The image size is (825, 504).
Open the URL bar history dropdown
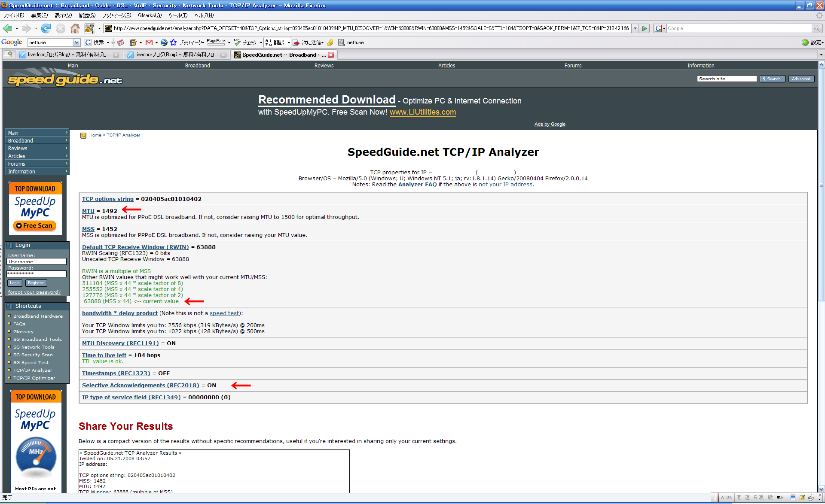pos(635,28)
